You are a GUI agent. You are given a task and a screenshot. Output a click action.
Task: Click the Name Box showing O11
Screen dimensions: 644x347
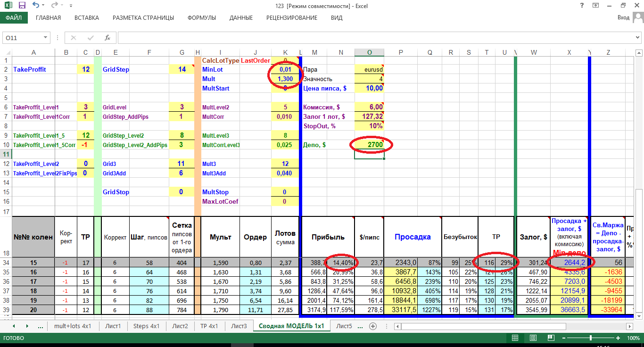pyautogui.click(x=23, y=38)
